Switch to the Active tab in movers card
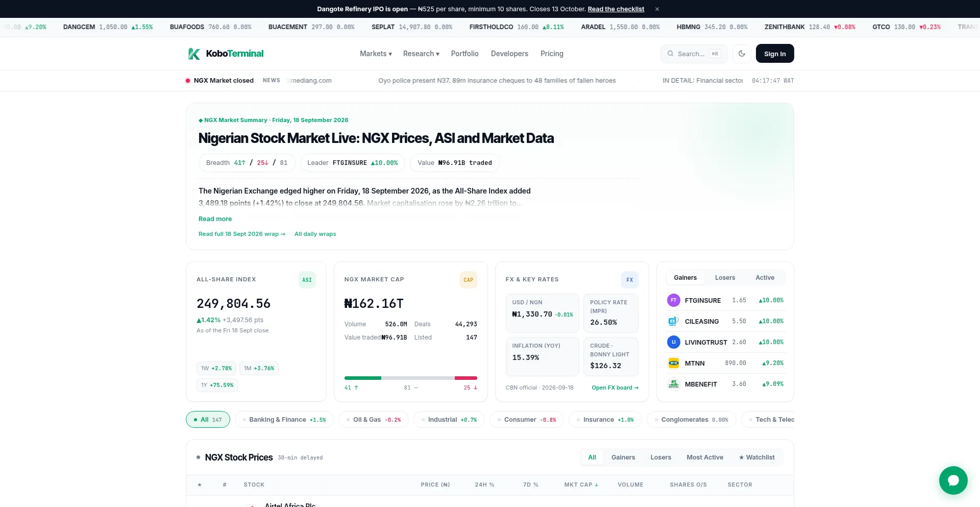This screenshot has width=980, height=507. [765, 278]
